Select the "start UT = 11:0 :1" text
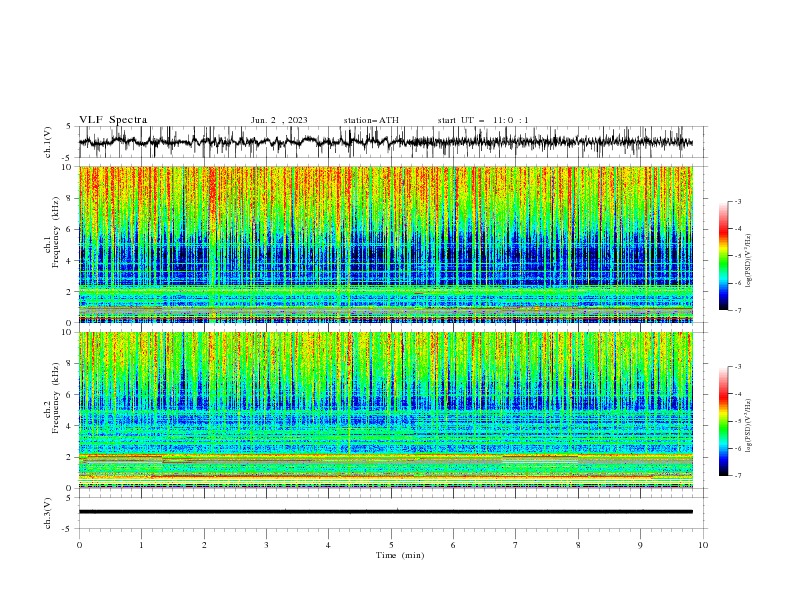This screenshot has height=612, width=792. pyautogui.click(x=483, y=120)
